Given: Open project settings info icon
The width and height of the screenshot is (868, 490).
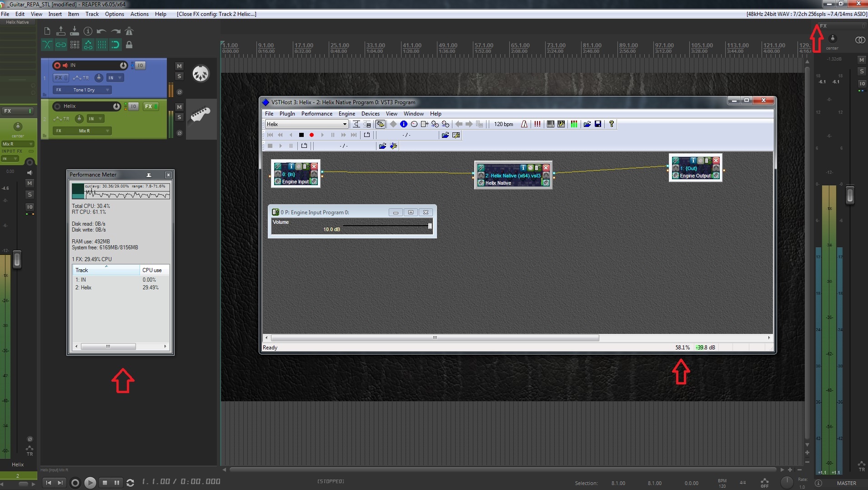Looking at the screenshot, I should [x=88, y=31].
